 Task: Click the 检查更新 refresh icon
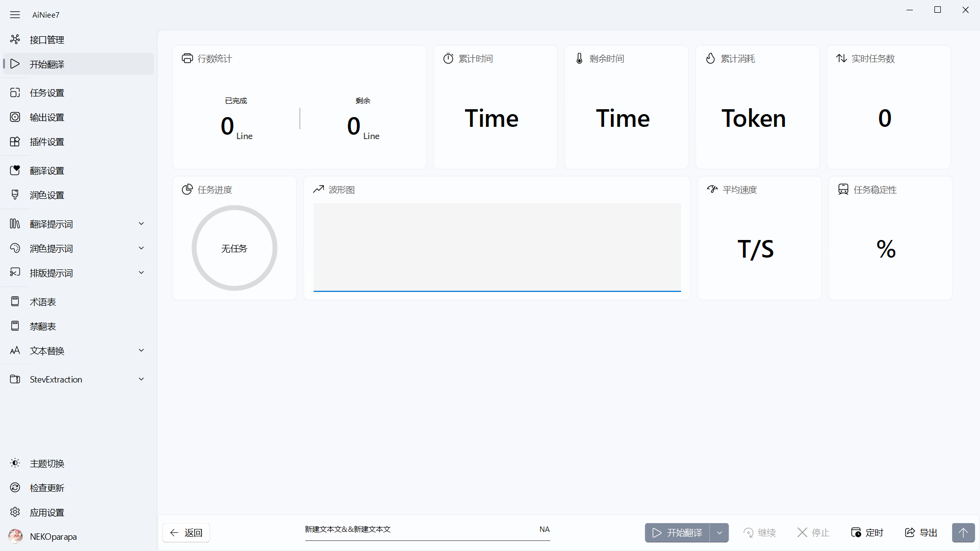[x=15, y=488]
